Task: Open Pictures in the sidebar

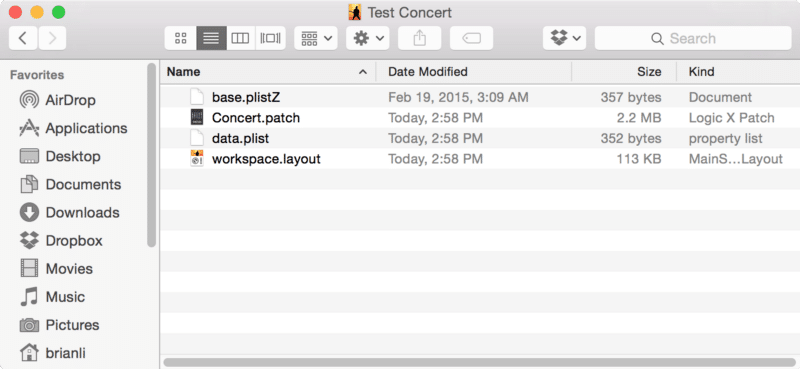Action: pos(59,325)
